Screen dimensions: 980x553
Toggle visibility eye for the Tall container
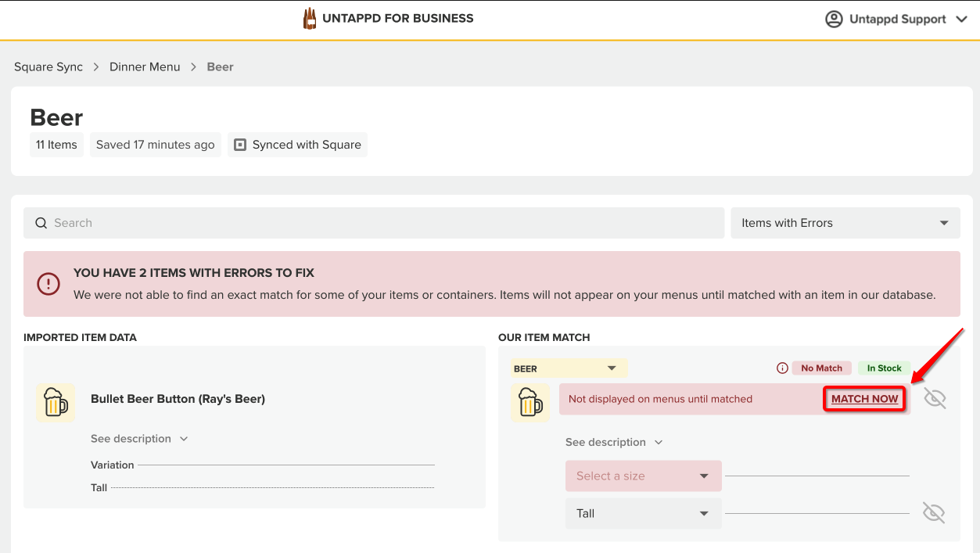click(933, 513)
